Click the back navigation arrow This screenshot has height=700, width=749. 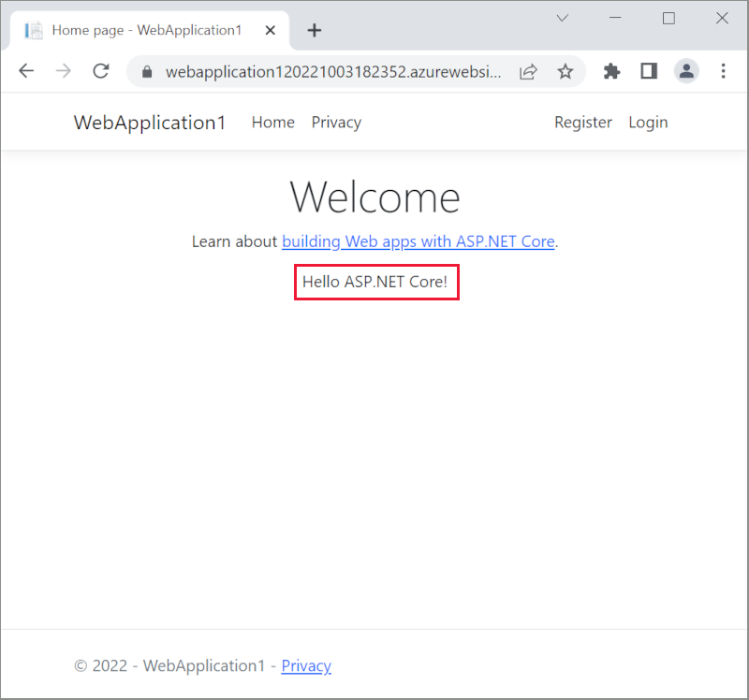pyautogui.click(x=25, y=71)
